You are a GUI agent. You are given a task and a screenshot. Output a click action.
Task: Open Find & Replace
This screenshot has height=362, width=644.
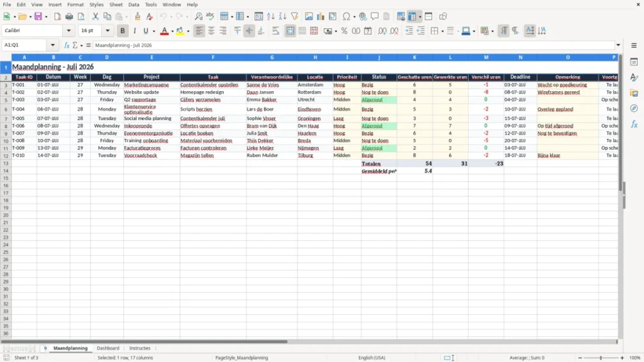pos(198,16)
